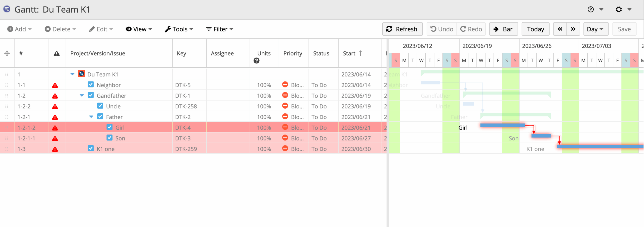This screenshot has height=227, width=644.
Task: Click the Refresh button
Action: click(x=402, y=29)
